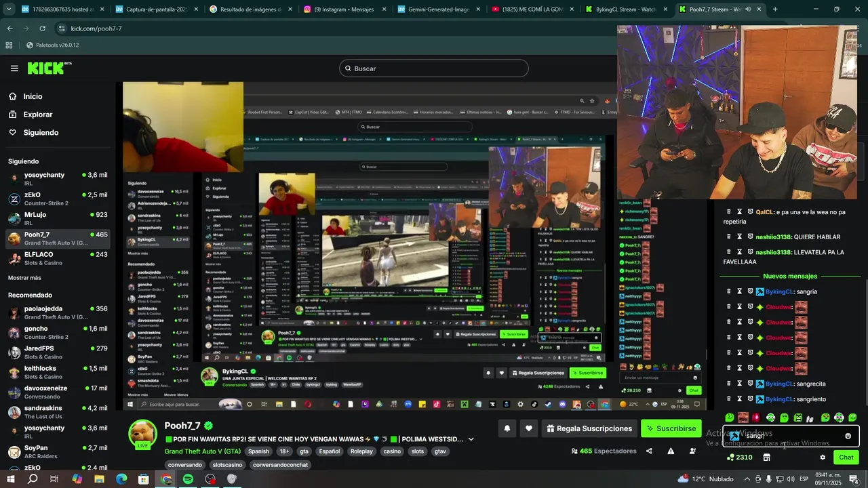Open MrLujo channel in sidebar
This screenshot has height=488, width=868.
pos(57,218)
